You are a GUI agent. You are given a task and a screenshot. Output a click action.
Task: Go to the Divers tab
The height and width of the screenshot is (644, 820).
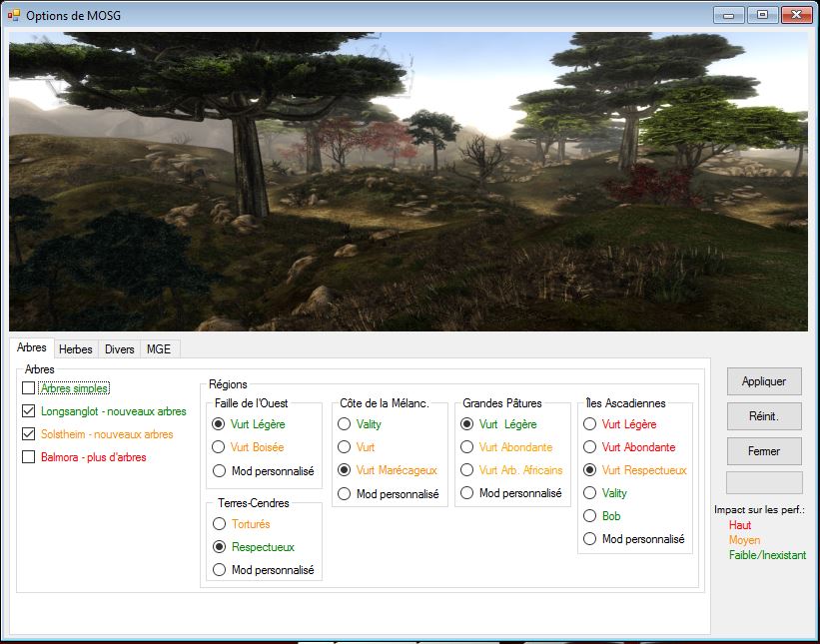[x=119, y=349]
